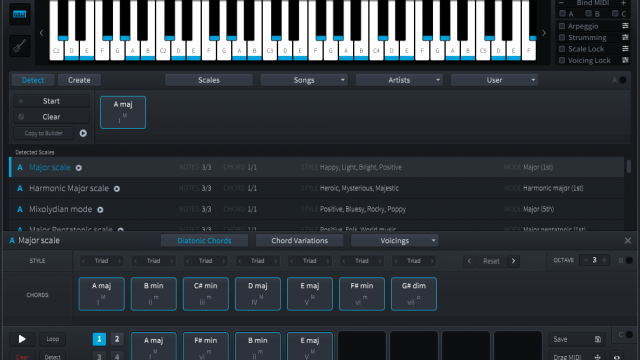
Task: Enable the Voicing Lock checkbox
Action: coord(562,60)
